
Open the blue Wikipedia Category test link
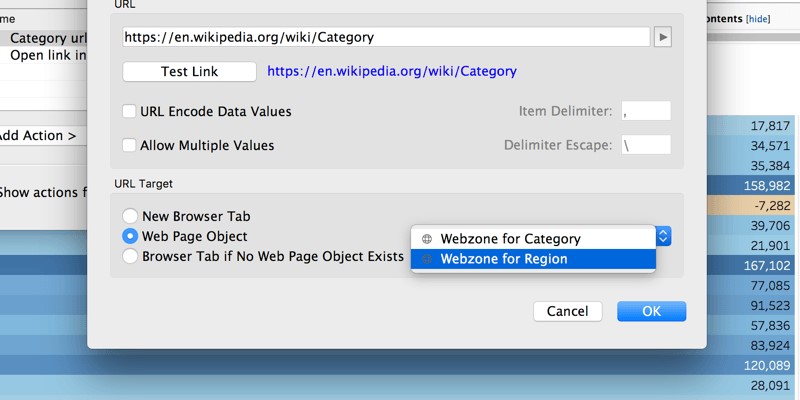point(392,71)
